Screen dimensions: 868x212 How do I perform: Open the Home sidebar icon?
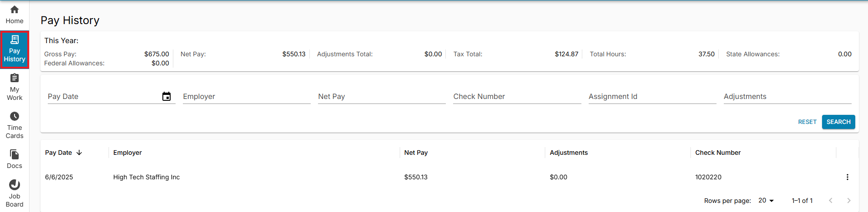point(15,10)
